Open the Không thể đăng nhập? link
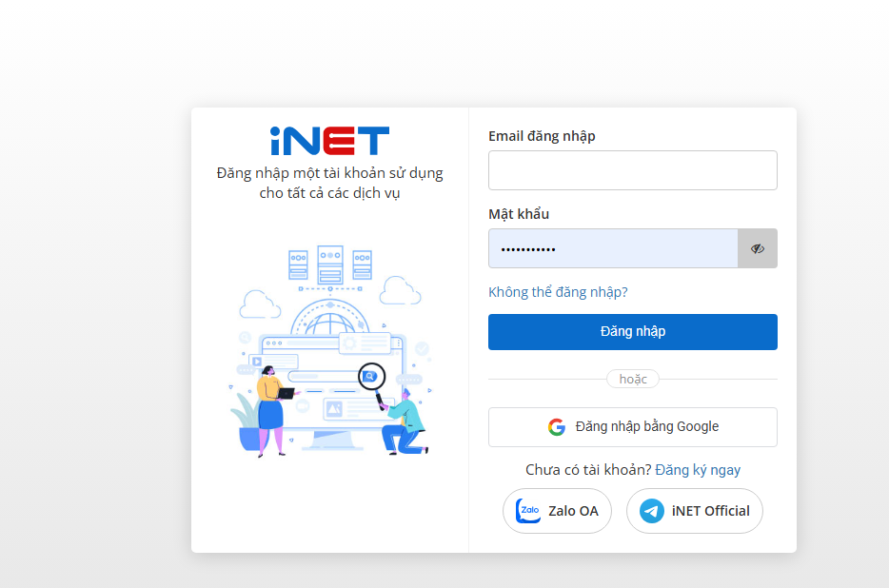 (558, 292)
